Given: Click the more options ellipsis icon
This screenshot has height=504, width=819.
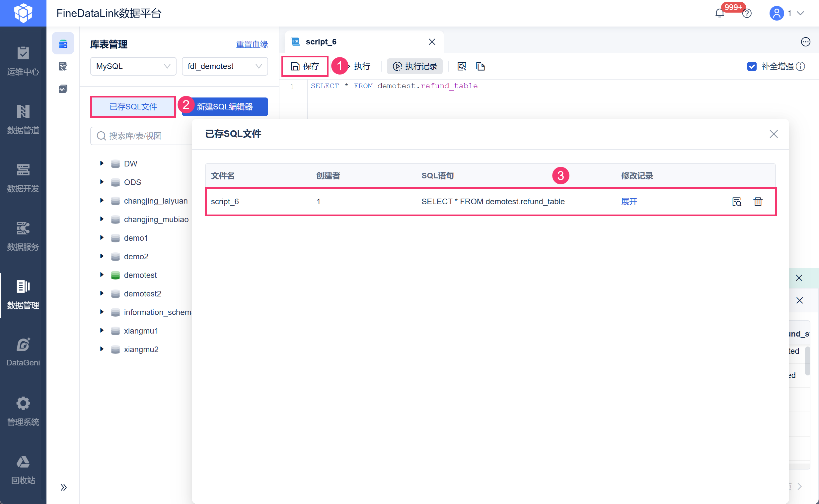Looking at the screenshot, I should (x=805, y=42).
